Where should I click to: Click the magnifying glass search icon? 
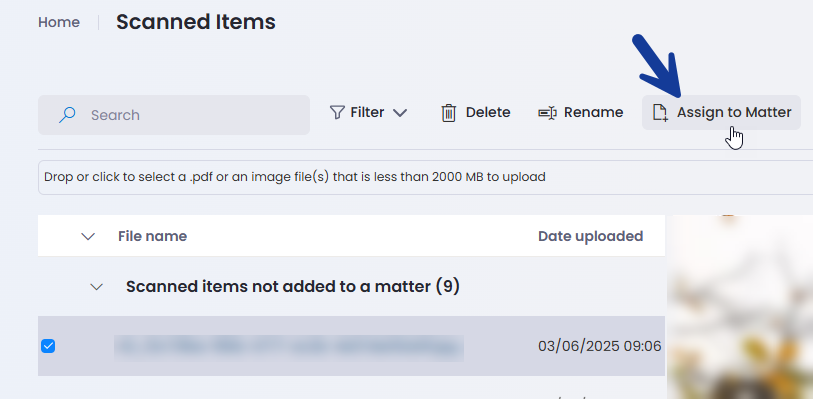pos(67,115)
